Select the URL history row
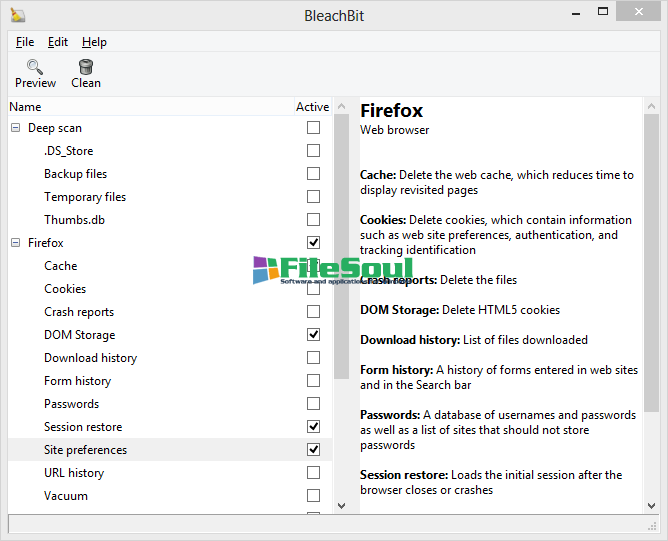Image resolution: width=668 pixels, height=541 pixels. click(x=170, y=472)
